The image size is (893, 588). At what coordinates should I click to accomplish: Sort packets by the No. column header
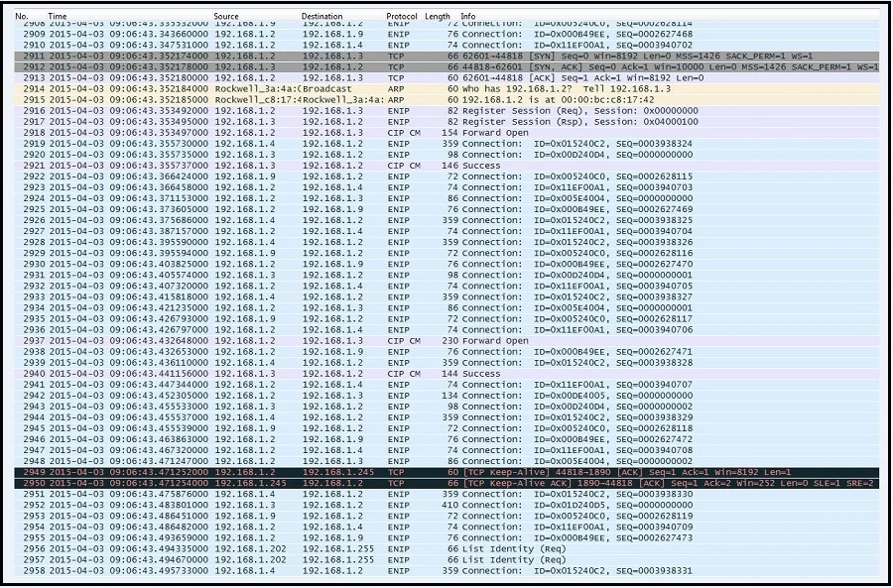(x=22, y=17)
